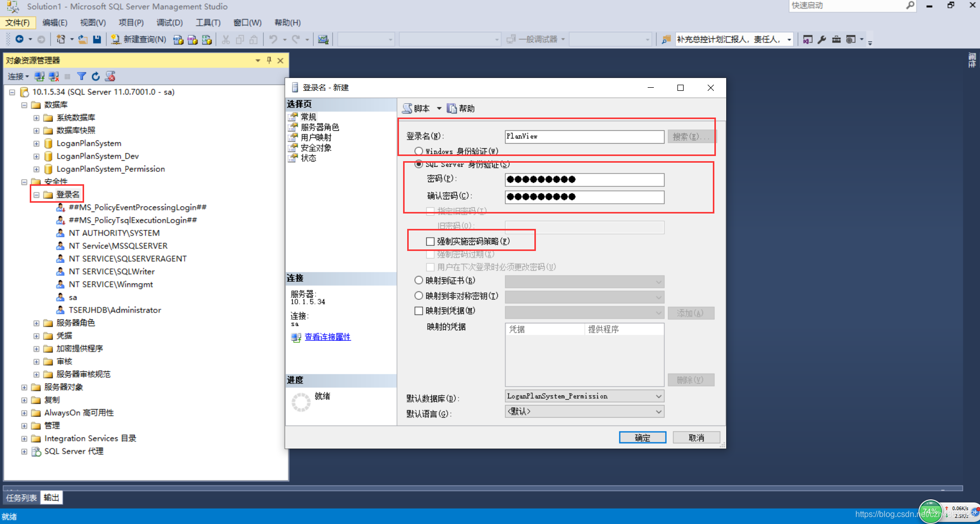Expand the 系统数据库 folder node
Viewport: 980px width, 524px height.
pos(36,118)
